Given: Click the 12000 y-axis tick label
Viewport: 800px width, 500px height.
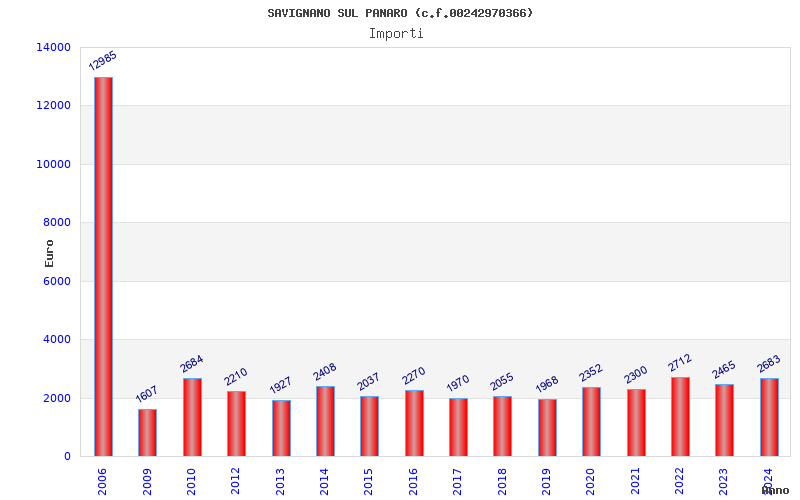Looking at the screenshot, I should click(53, 106).
